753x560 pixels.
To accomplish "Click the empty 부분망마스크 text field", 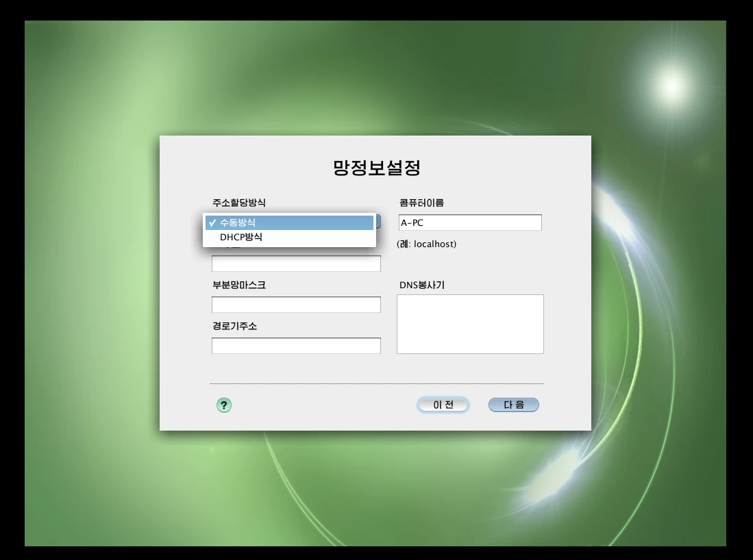I will pyautogui.click(x=295, y=304).
